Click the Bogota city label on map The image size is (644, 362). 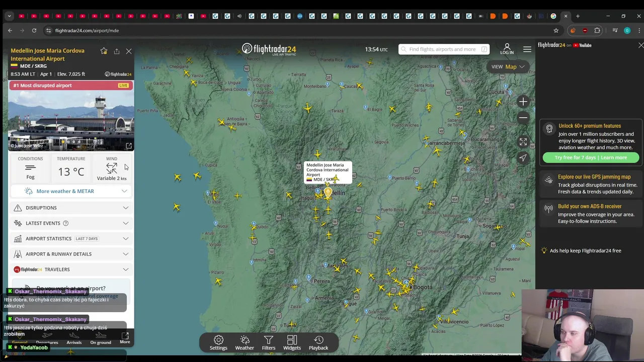pos(422,288)
